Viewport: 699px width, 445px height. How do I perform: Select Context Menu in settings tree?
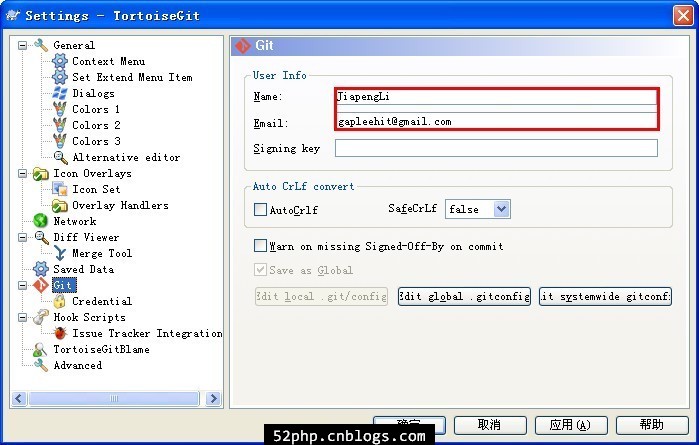pyautogui.click(x=108, y=61)
